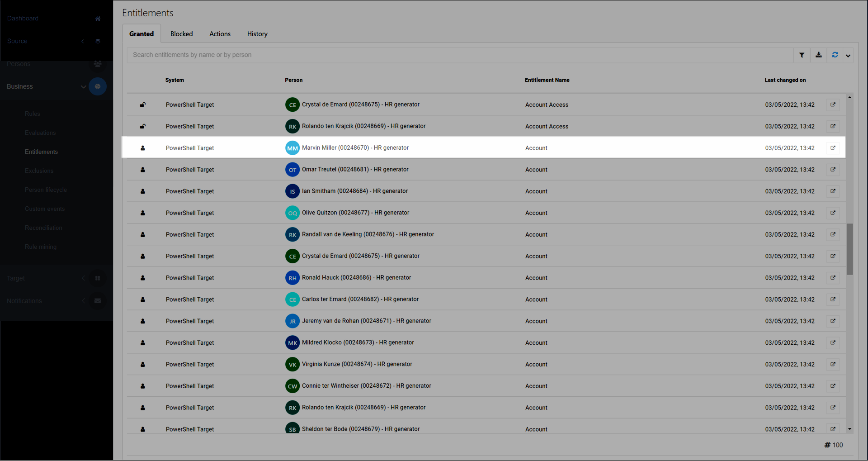Open Rule mining in sidebar
Image resolution: width=868 pixels, height=461 pixels.
41,247
